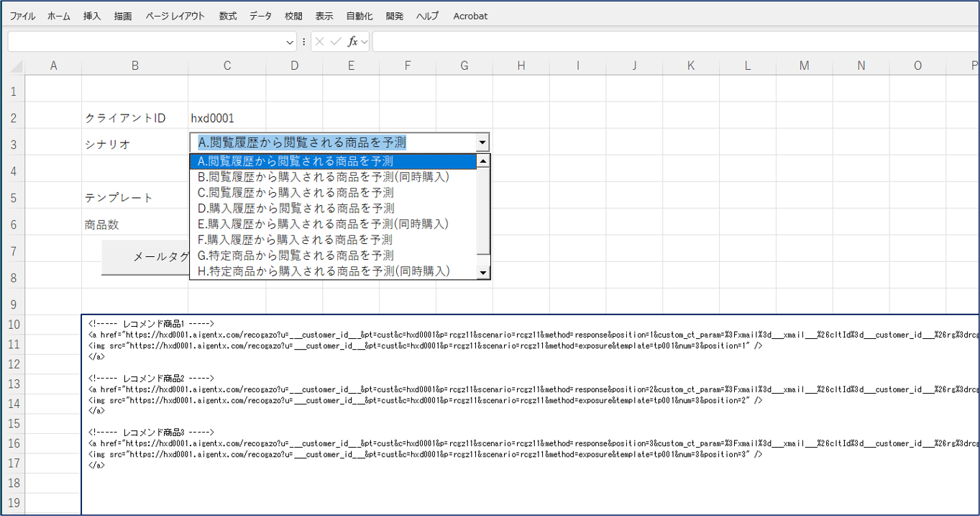Image resolution: width=980 pixels, height=516 pixels.
Task: Open the ホーム ribbon tab
Action: point(59,16)
